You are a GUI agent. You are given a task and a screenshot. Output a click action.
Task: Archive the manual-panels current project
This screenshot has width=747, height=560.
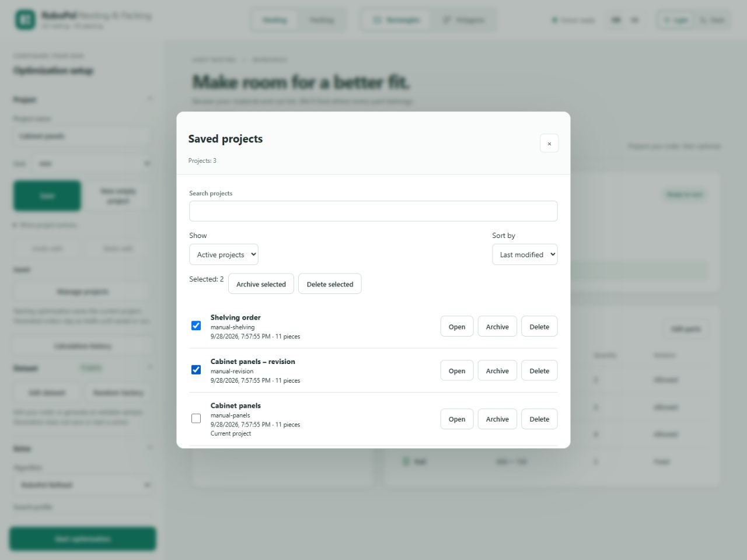(497, 419)
